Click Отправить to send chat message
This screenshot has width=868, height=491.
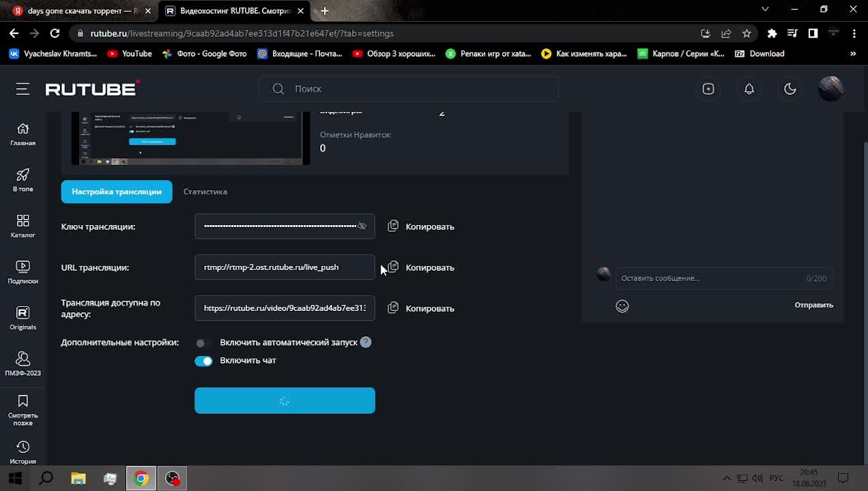coord(813,305)
